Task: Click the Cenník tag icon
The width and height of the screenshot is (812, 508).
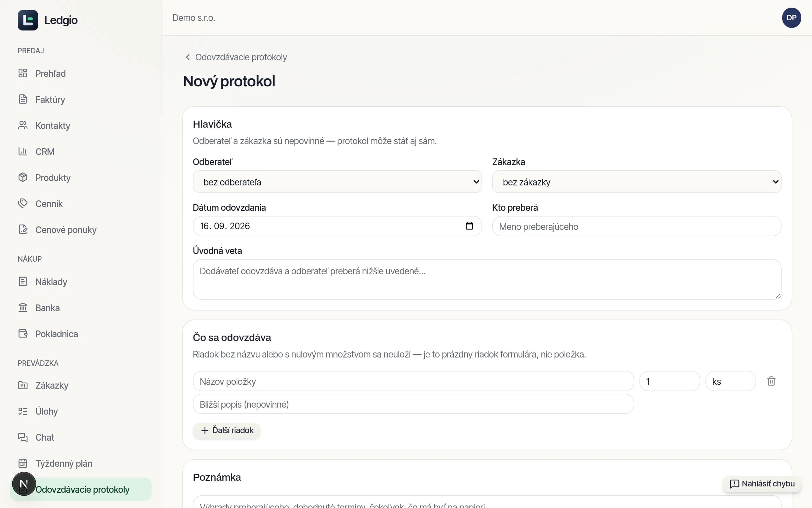Action: tap(23, 203)
